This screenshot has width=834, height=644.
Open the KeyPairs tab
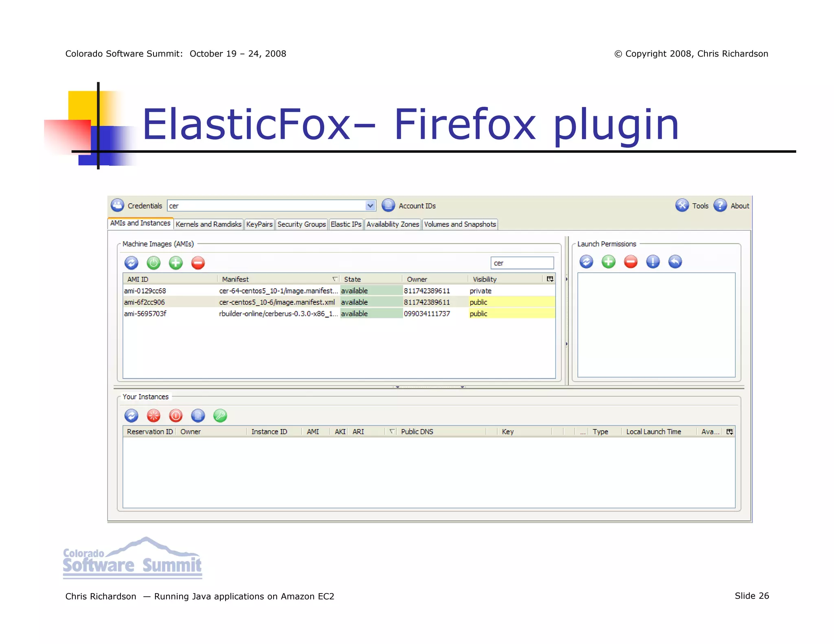pyautogui.click(x=259, y=224)
